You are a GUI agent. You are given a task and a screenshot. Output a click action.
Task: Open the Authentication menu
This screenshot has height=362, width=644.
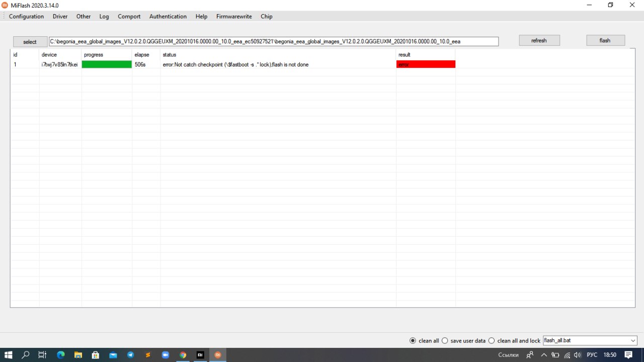coord(168,16)
